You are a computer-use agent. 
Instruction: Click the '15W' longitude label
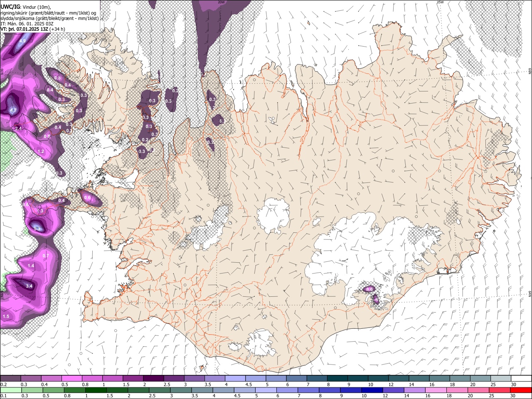click(x=440, y=2)
